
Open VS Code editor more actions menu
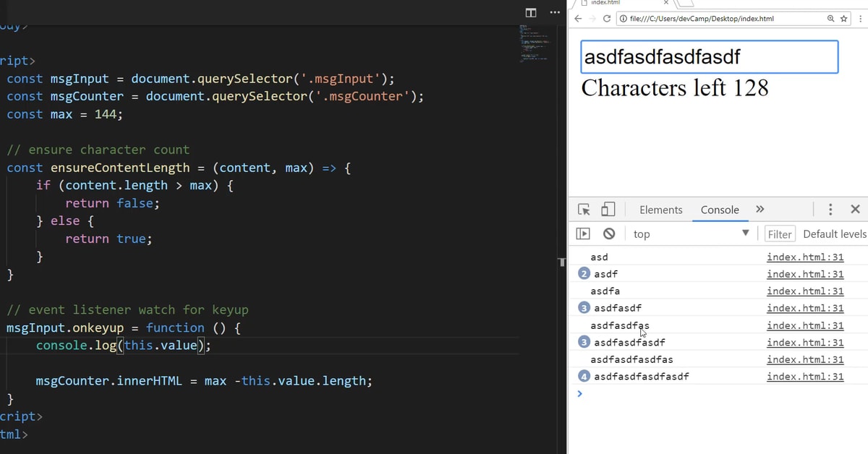point(555,12)
